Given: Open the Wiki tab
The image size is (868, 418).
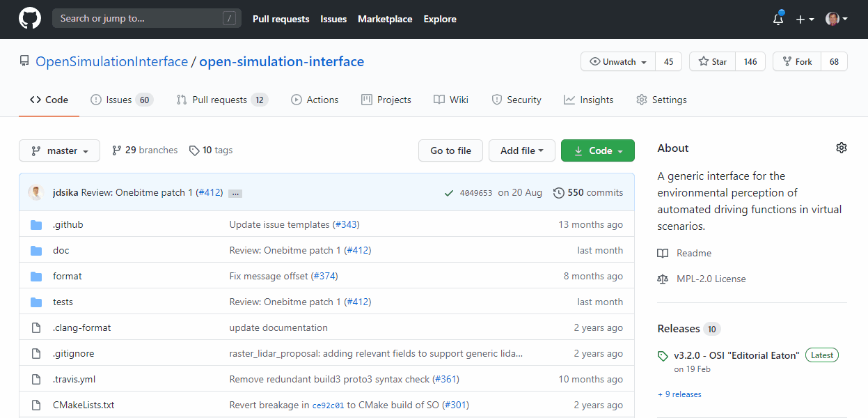Looking at the screenshot, I should (451, 100).
